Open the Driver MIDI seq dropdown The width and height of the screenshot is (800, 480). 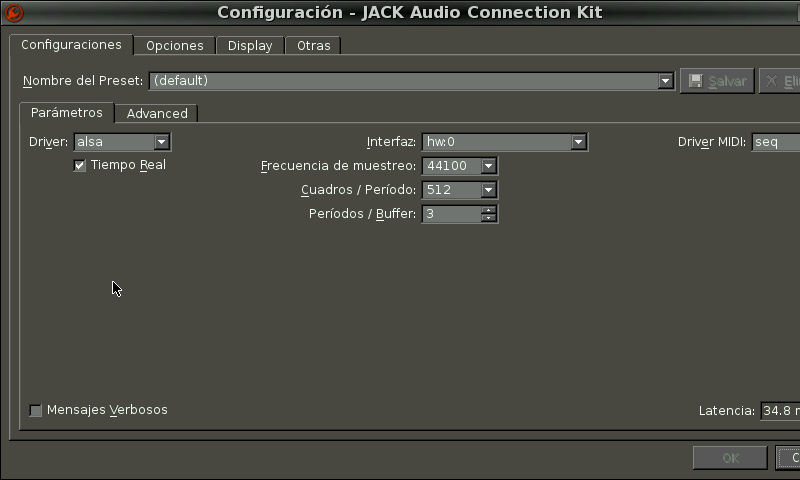tap(776, 142)
